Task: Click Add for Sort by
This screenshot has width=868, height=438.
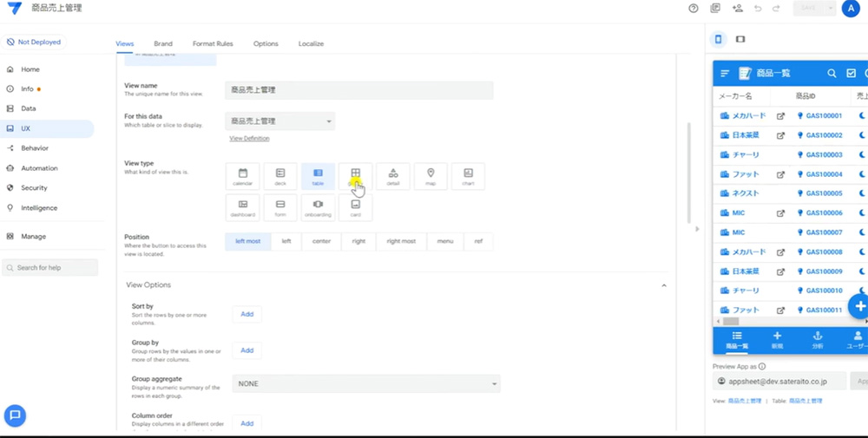Action: (247, 314)
